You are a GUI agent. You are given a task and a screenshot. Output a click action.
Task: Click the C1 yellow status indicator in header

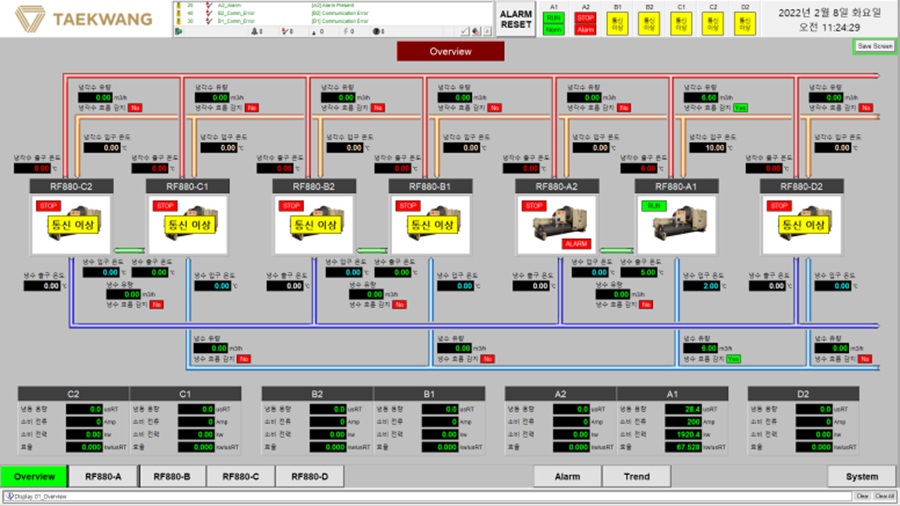coord(681,24)
